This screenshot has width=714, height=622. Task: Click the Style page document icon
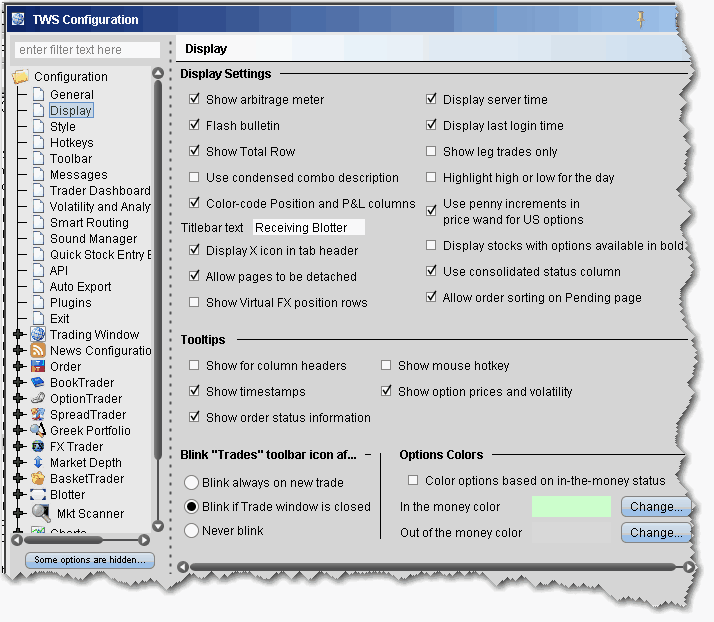coord(39,126)
